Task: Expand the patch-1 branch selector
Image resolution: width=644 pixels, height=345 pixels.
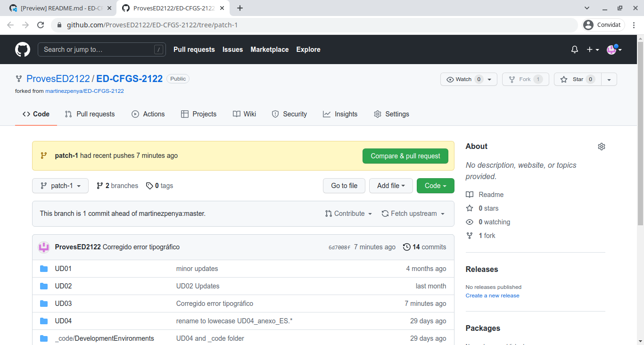Action: [x=60, y=186]
